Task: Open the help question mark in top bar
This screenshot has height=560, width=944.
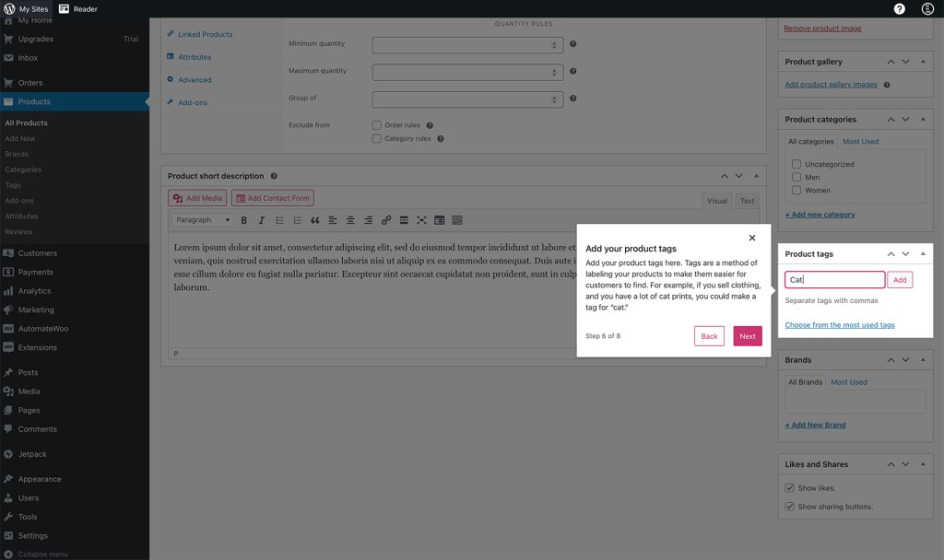Action: [x=899, y=8]
